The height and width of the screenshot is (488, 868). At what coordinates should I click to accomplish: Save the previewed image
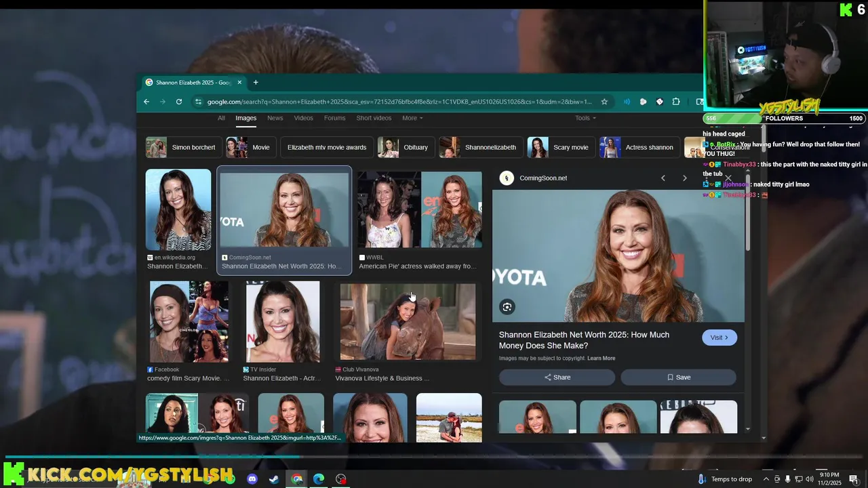click(678, 378)
